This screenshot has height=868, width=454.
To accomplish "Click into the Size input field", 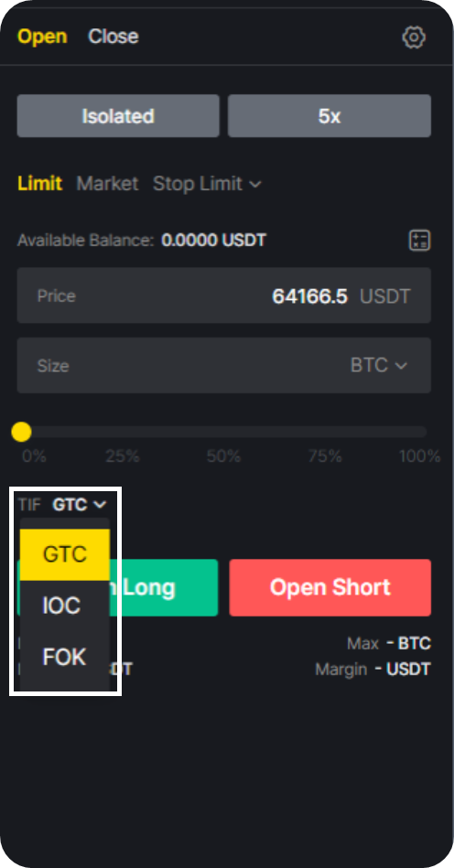I will point(224,365).
